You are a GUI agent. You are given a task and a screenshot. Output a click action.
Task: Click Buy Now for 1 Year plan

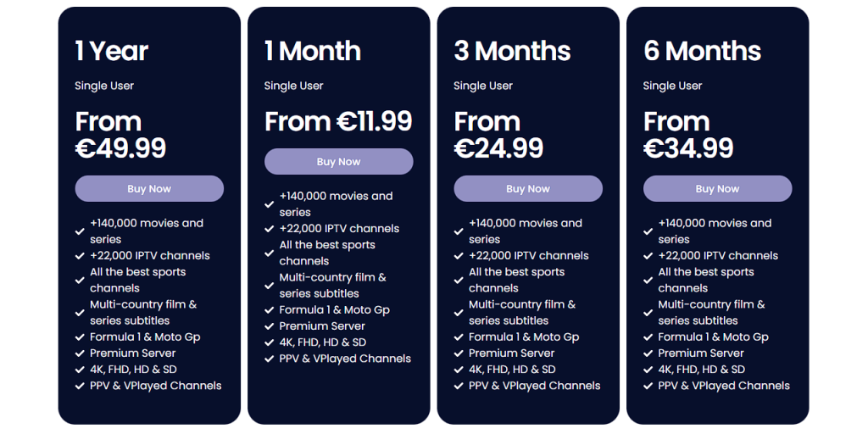[149, 189]
